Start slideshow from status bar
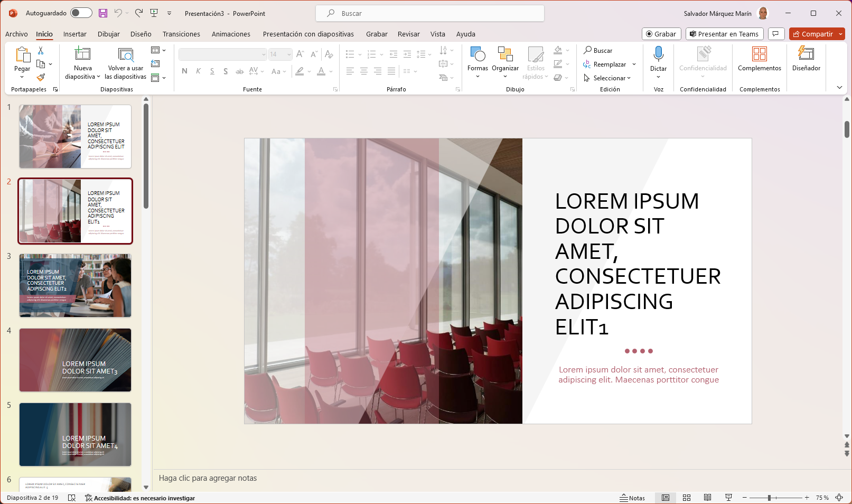Viewport: 852px width, 504px height. tap(728, 498)
